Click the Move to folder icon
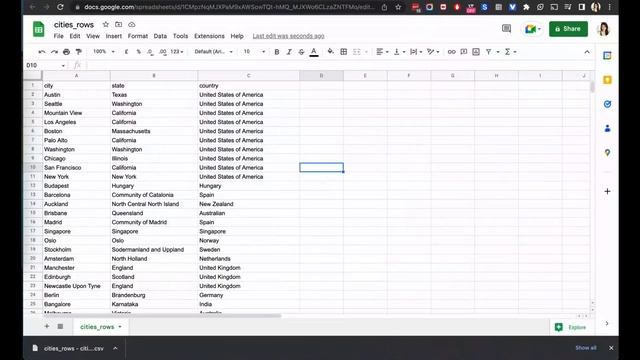 pos(118,24)
